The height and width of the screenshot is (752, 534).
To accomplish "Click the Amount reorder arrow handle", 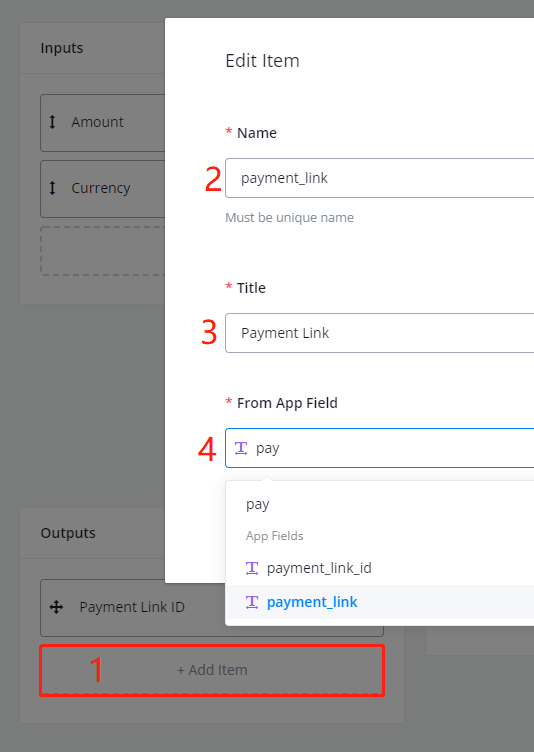I will tap(52, 122).
